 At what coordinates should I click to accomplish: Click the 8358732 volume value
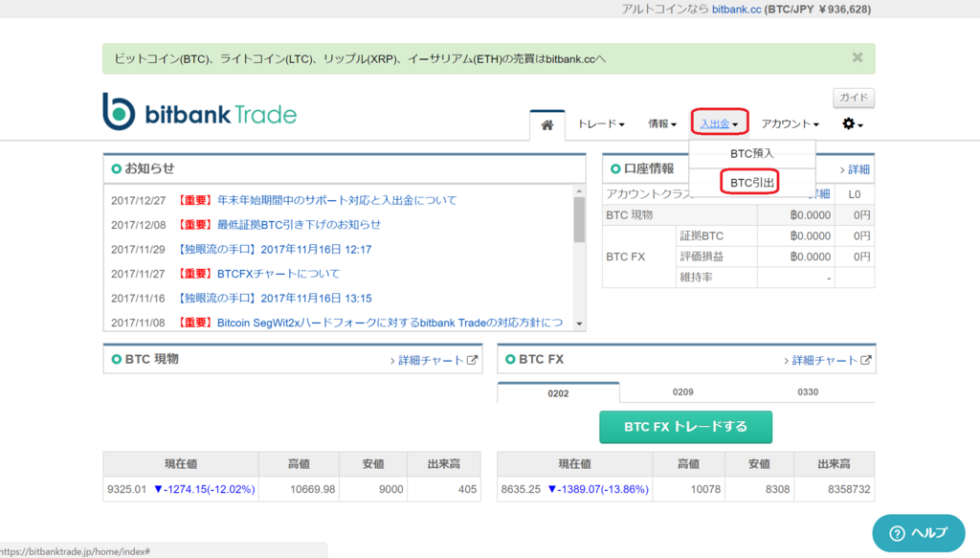click(x=849, y=489)
